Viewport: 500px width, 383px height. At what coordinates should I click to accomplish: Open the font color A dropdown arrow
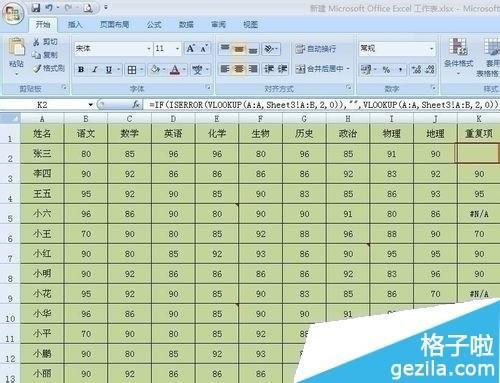click(184, 70)
